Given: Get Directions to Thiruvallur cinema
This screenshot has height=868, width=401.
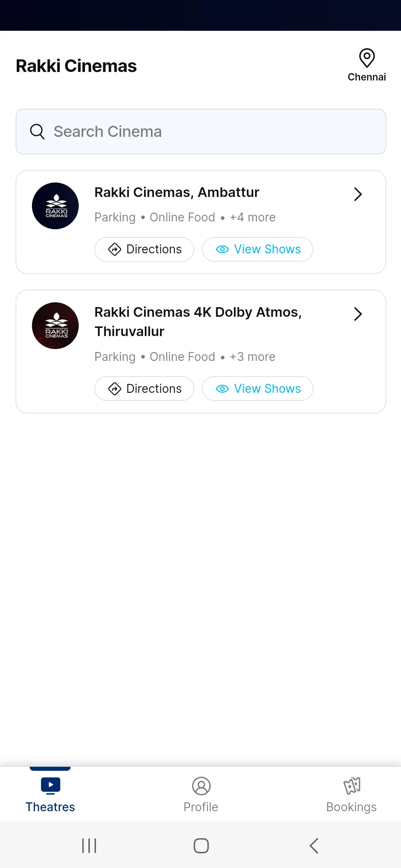Looking at the screenshot, I should click(x=144, y=389).
